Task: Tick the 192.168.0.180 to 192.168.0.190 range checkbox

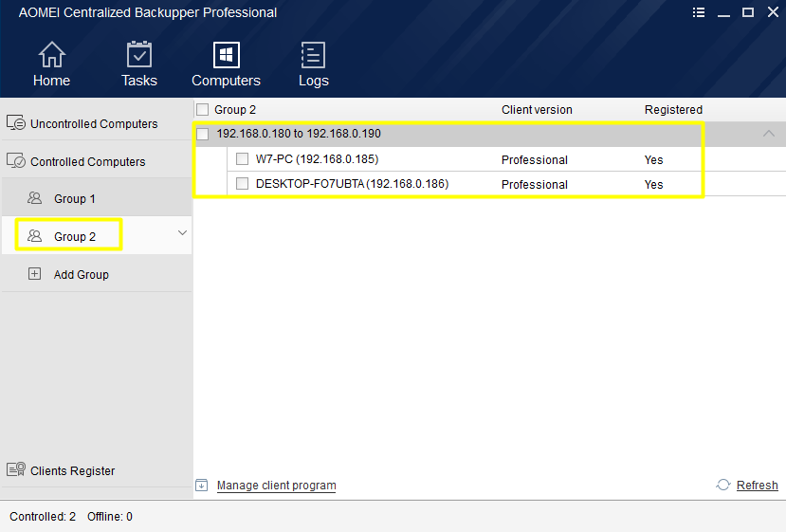Action: [203, 134]
